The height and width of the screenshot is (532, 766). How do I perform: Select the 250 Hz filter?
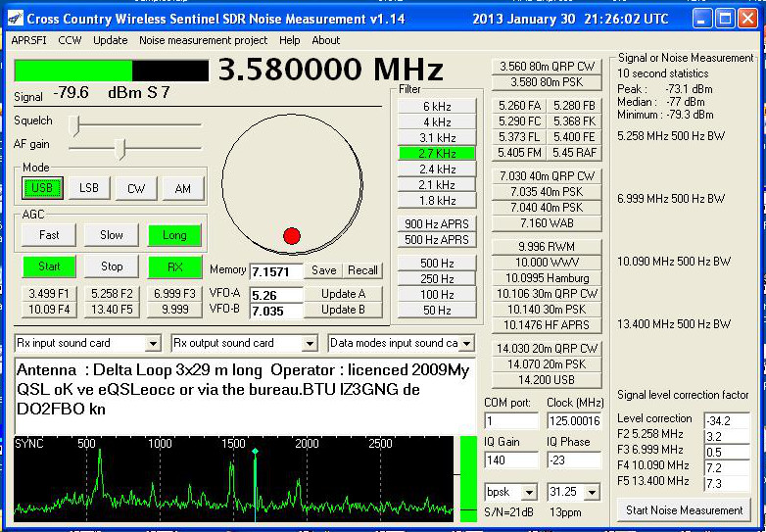click(437, 278)
